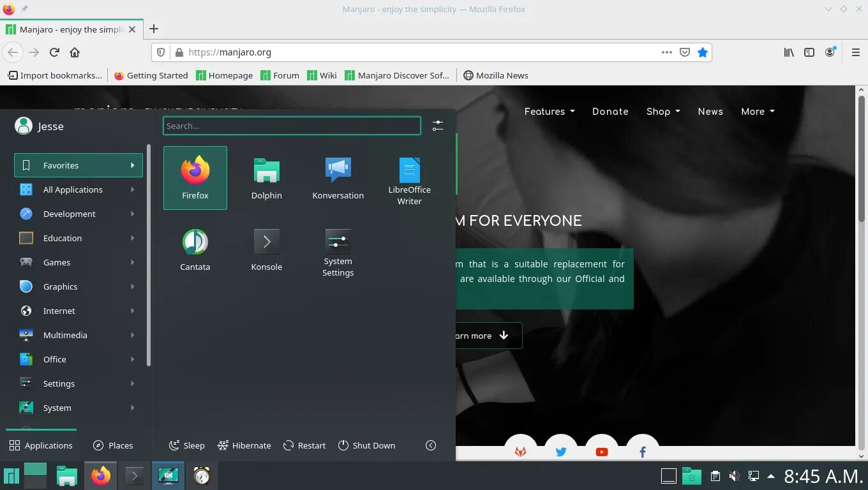Switch to Firefox via its taskbar icon
Image resolution: width=868 pixels, height=490 pixels.
pos(101,476)
